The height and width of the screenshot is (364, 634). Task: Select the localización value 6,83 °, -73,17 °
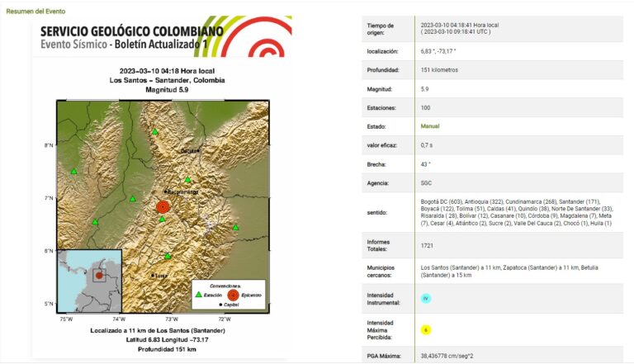pyautogui.click(x=438, y=51)
